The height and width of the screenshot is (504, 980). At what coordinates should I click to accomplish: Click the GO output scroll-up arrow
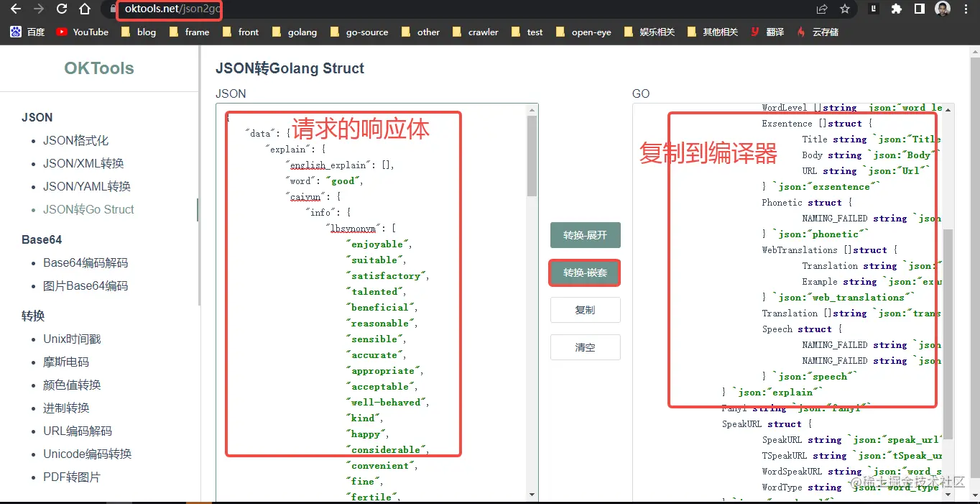[x=948, y=110]
